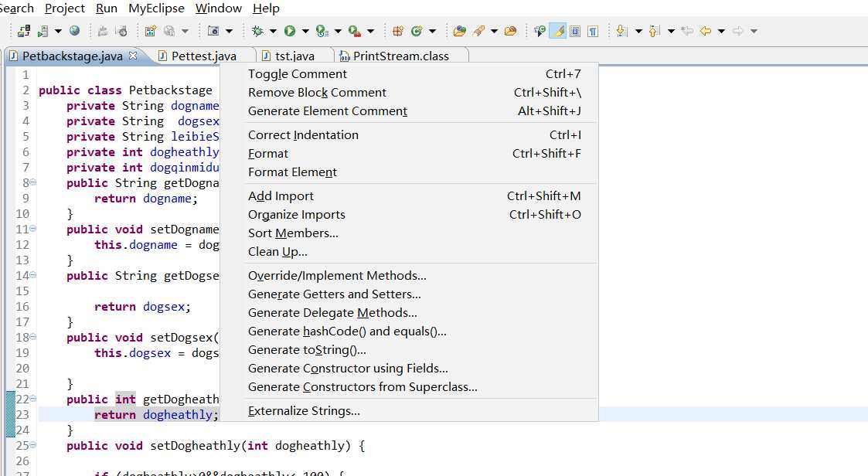Choose Override/Implement Methods
The height and width of the screenshot is (476, 868).
409,276
